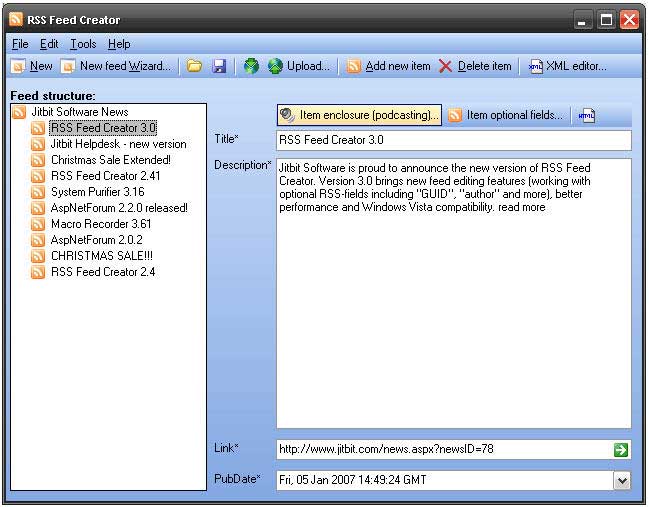Save the feed with the floppy disk icon
The height and width of the screenshot is (507, 649).
tap(219, 66)
